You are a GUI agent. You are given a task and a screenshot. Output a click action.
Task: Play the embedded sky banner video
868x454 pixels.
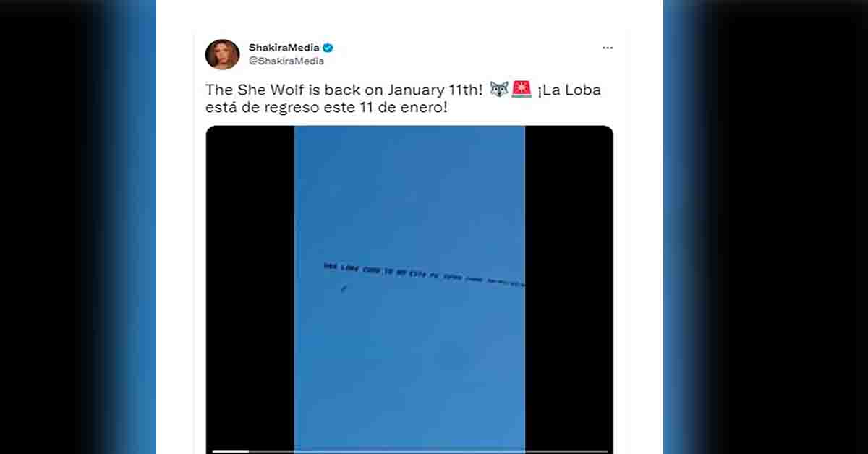pyautogui.click(x=409, y=289)
